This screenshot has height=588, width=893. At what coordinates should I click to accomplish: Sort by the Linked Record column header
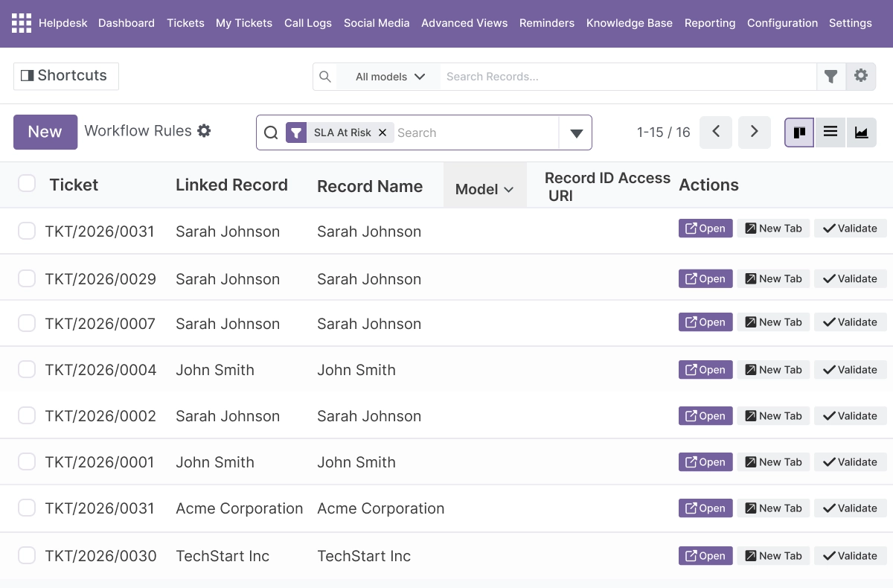pyautogui.click(x=231, y=185)
